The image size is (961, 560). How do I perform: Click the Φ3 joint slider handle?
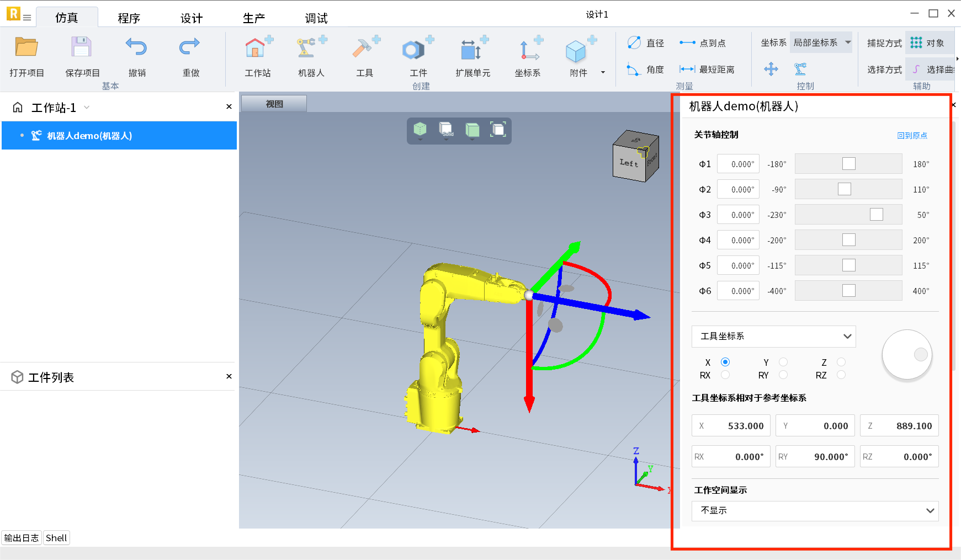coord(876,215)
